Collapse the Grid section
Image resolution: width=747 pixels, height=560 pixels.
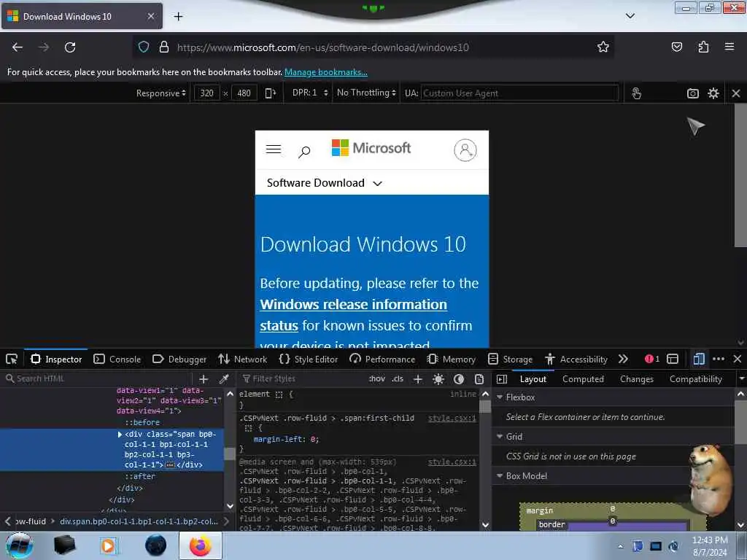pos(500,436)
